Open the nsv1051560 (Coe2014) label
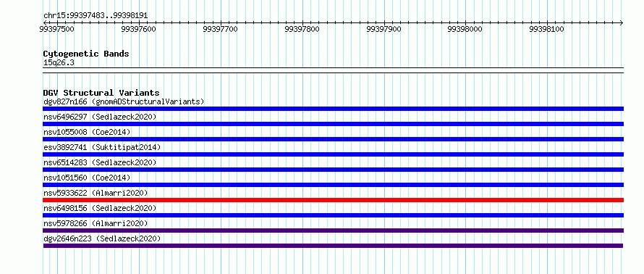The width and height of the screenshot is (644, 274). (x=87, y=178)
